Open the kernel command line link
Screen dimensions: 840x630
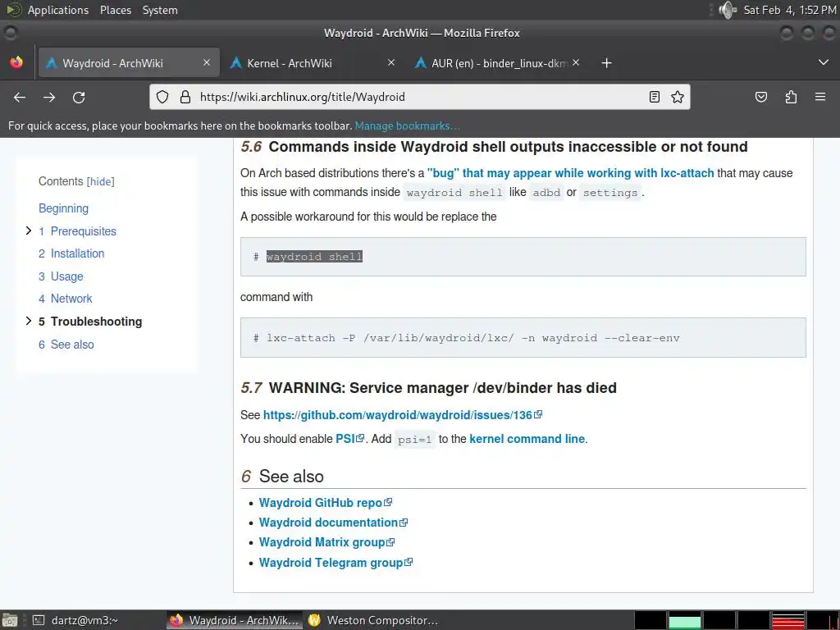(x=527, y=439)
